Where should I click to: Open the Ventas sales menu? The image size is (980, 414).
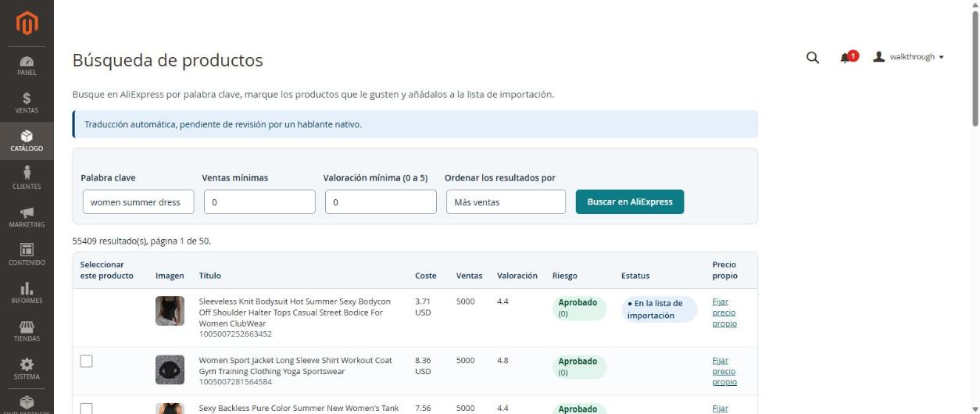pyautogui.click(x=27, y=103)
